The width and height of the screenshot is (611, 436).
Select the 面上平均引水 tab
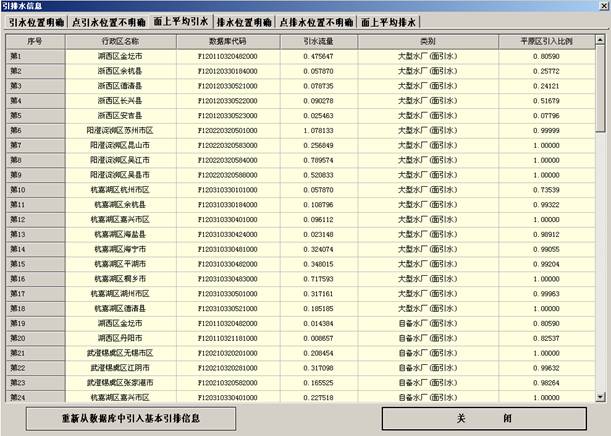[181, 20]
